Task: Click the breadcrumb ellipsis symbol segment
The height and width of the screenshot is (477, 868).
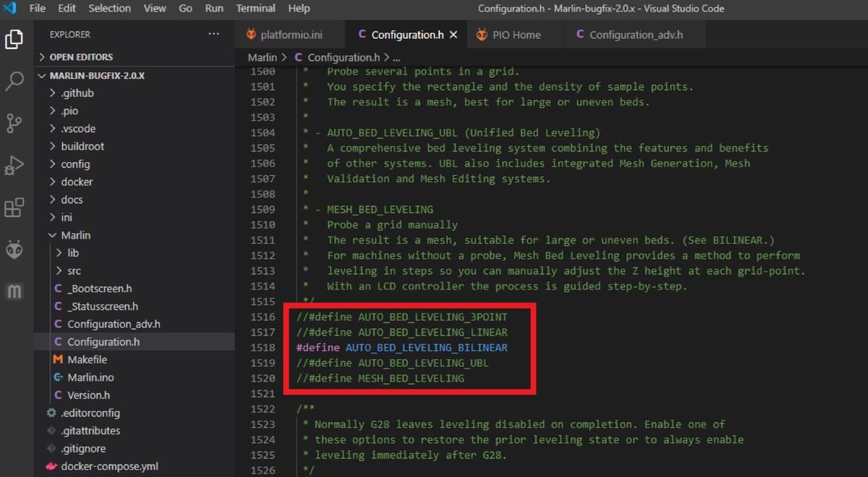Action: (396, 57)
